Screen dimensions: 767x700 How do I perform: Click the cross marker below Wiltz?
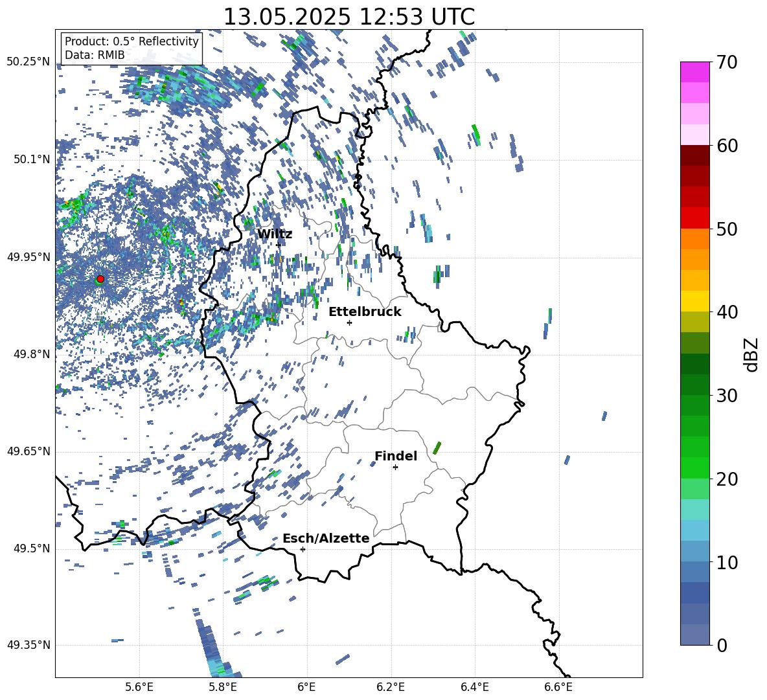pos(279,245)
